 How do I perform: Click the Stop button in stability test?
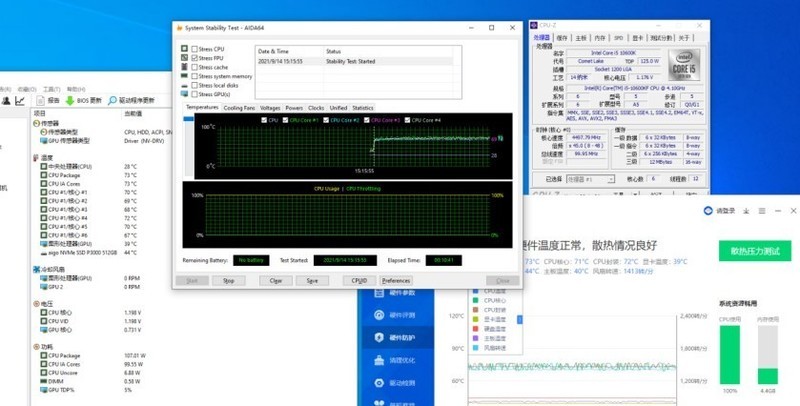tap(228, 281)
